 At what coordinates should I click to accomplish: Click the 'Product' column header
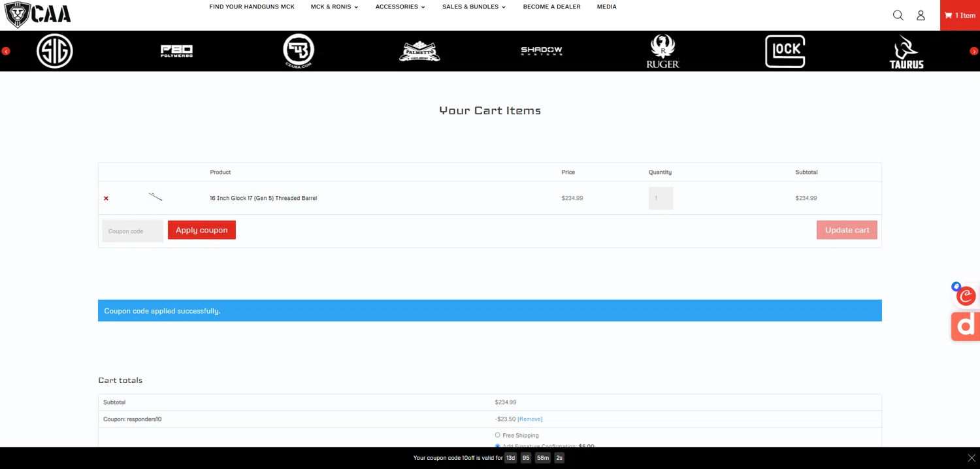click(220, 172)
